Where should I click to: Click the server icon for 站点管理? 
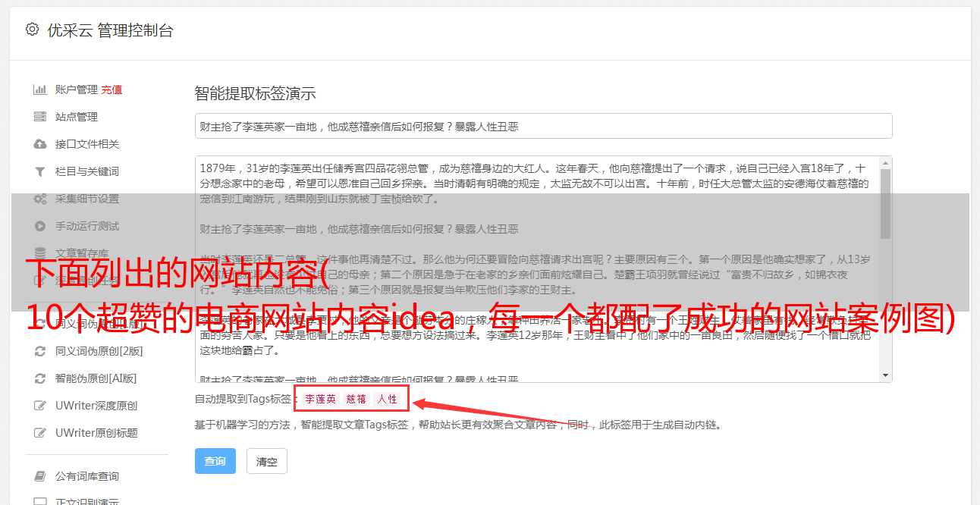click(40, 117)
